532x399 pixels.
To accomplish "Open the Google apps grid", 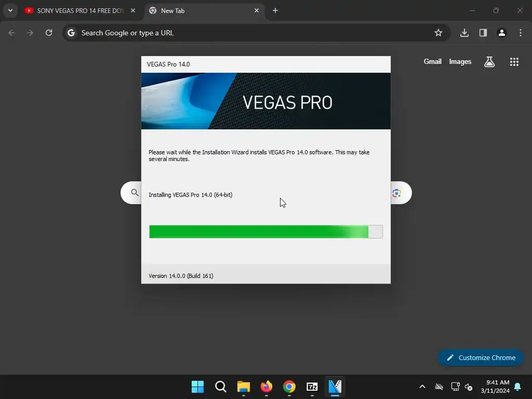I will tap(514, 62).
